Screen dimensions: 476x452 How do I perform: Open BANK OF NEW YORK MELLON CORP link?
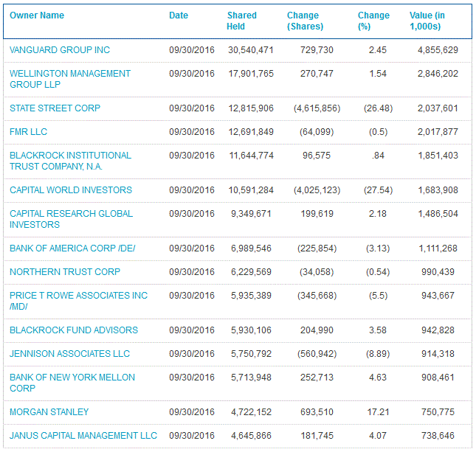pos(72,383)
